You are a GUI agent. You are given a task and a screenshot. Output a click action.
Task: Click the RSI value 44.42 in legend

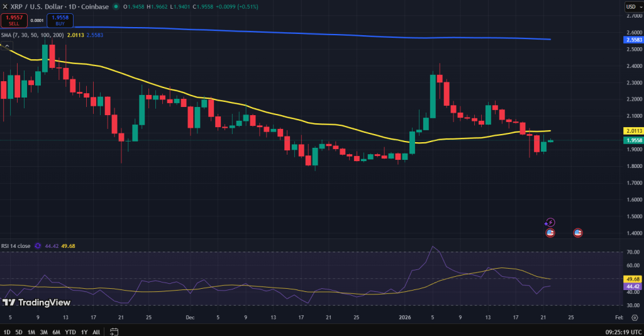(x=52, y=246)
